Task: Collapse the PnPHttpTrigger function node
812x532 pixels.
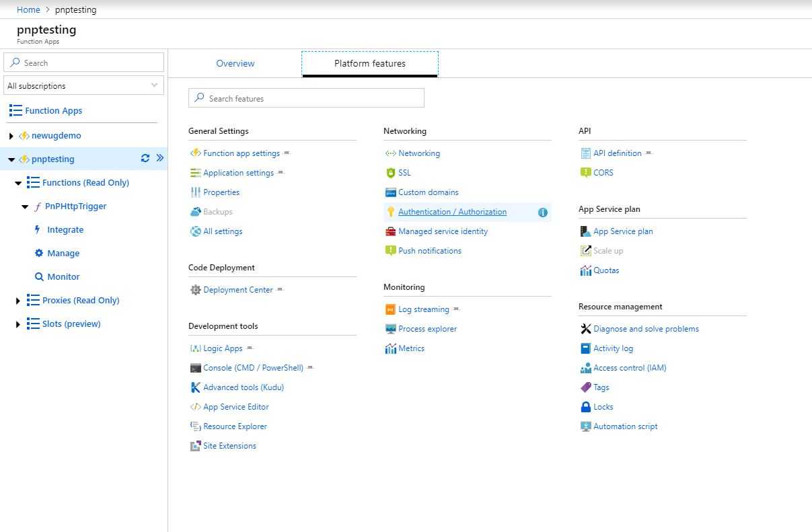Action: click(25, 206)
